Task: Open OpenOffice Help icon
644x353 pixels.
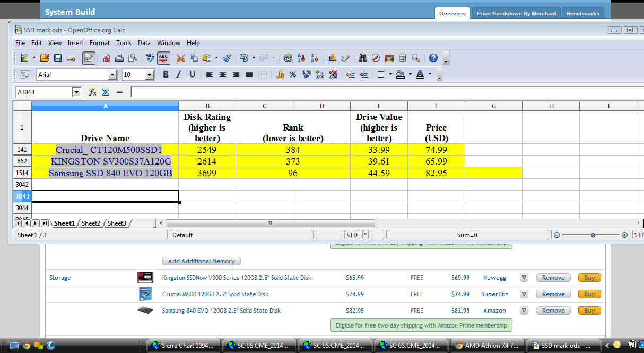Action: 433,58
